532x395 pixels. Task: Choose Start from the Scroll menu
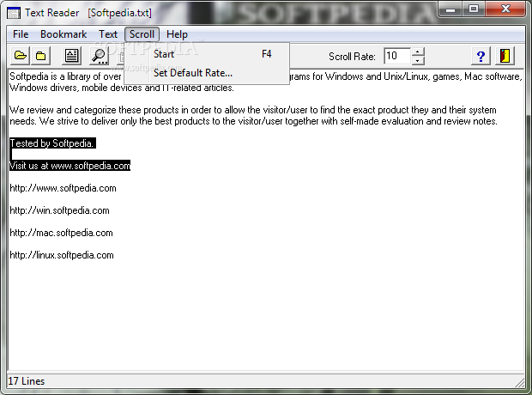click(207, 54)
